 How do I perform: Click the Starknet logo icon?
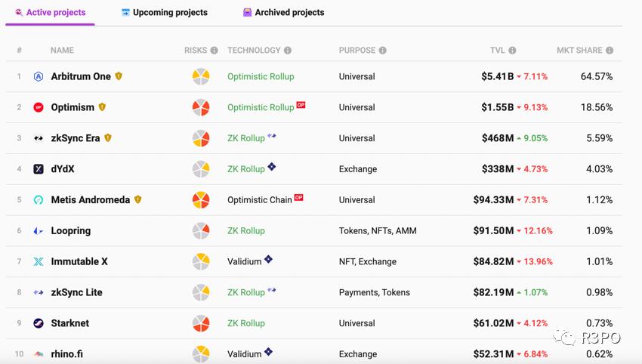(x=39, y=323)
